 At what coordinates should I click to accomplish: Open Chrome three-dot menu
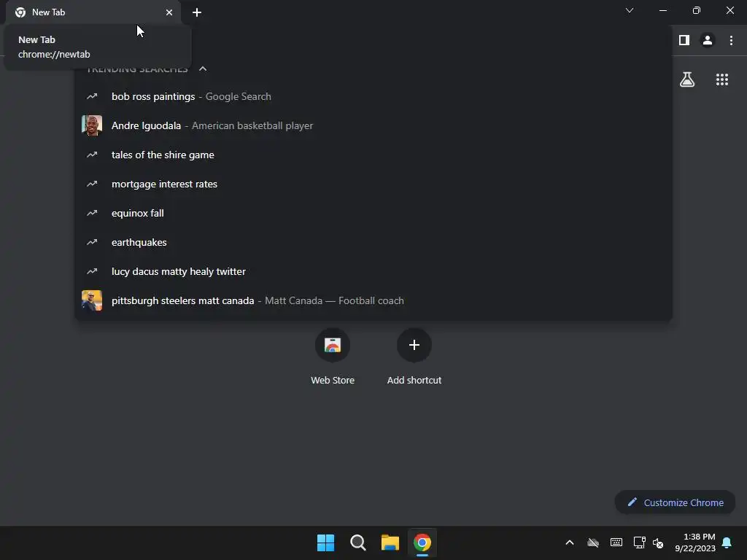tap(731, 41)
